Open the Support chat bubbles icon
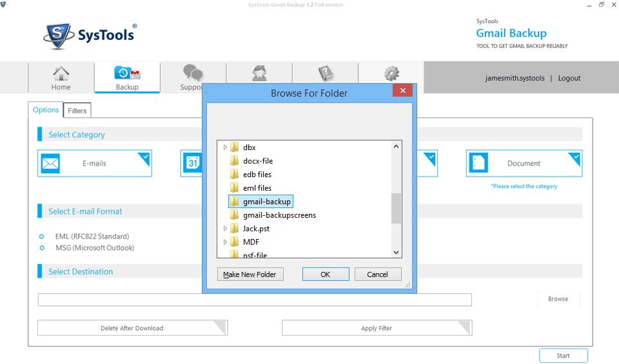This screenshot has height=364, width=619. pyautogui.click(x=192, y=73)
